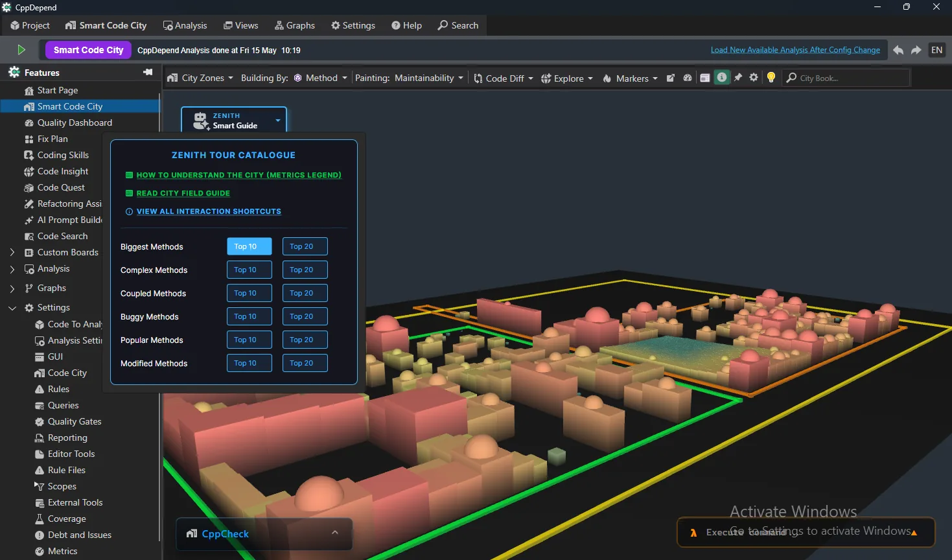
Task: Open the Analysis menu
Action: (x=185, y=25)
